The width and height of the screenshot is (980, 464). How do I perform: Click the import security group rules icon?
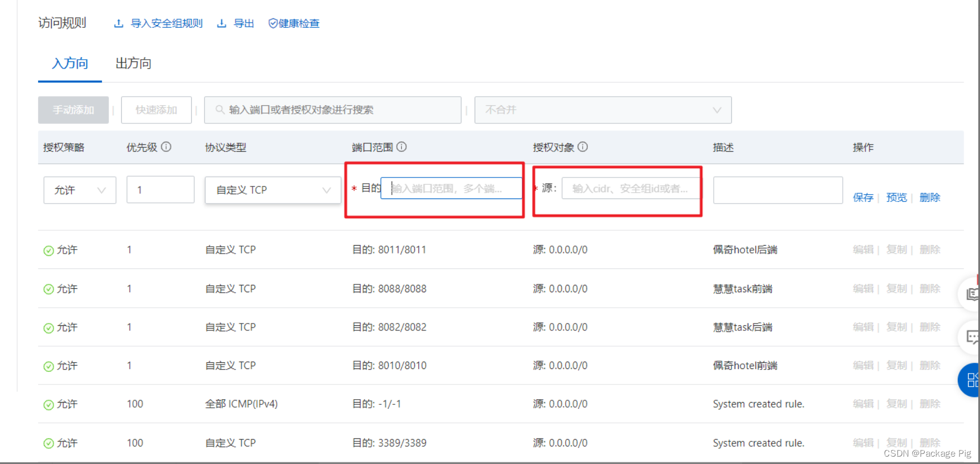[x=118, y=23]
